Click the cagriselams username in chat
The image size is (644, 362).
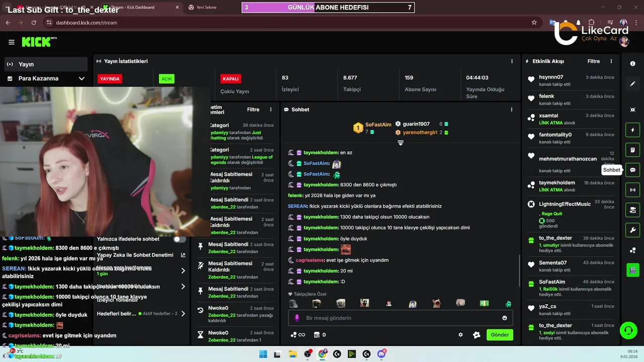pyautogui.click(x=309, y=260)
